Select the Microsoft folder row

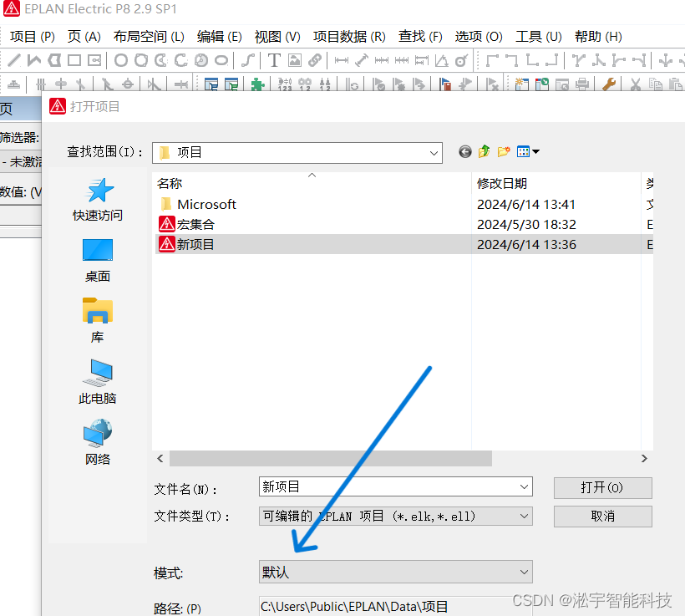click(x=403, y=204)
